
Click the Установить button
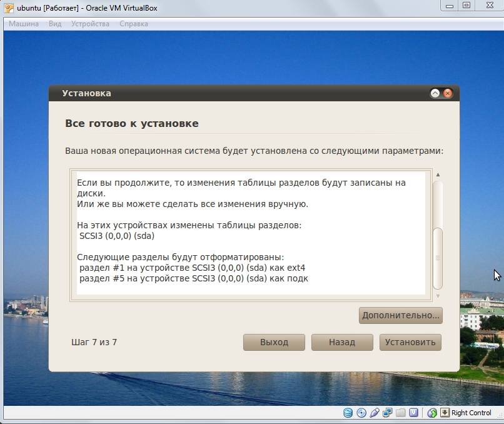point(410,342)
